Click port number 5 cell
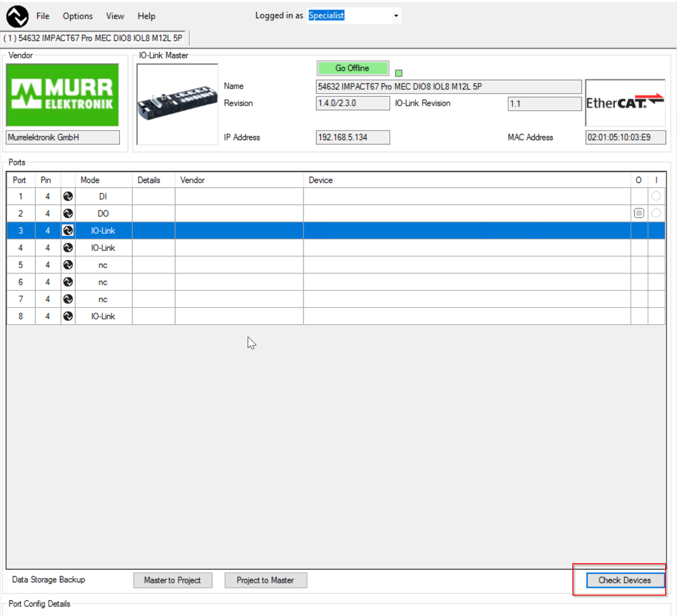This screenshot has height=616, width=677. [20, 265]
